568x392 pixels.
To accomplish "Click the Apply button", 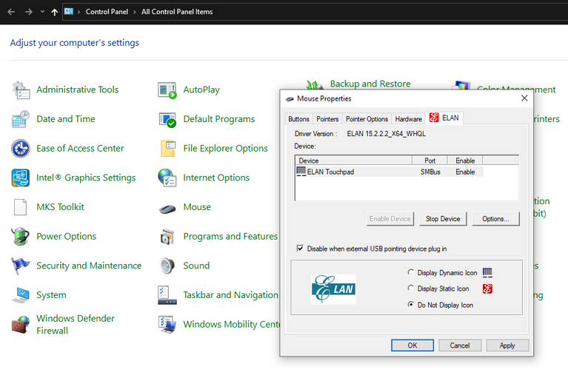I will coord(507,345).
